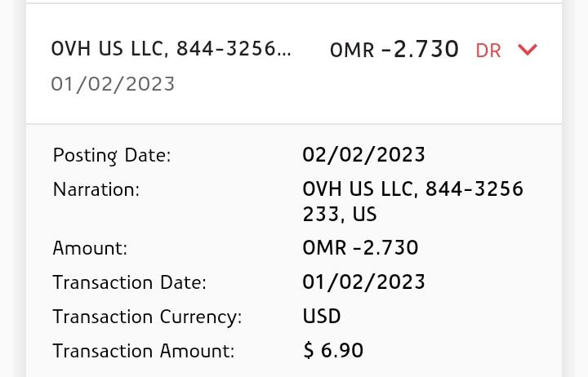Click the OMR -2.730 value in details

(x=360, y=248)
